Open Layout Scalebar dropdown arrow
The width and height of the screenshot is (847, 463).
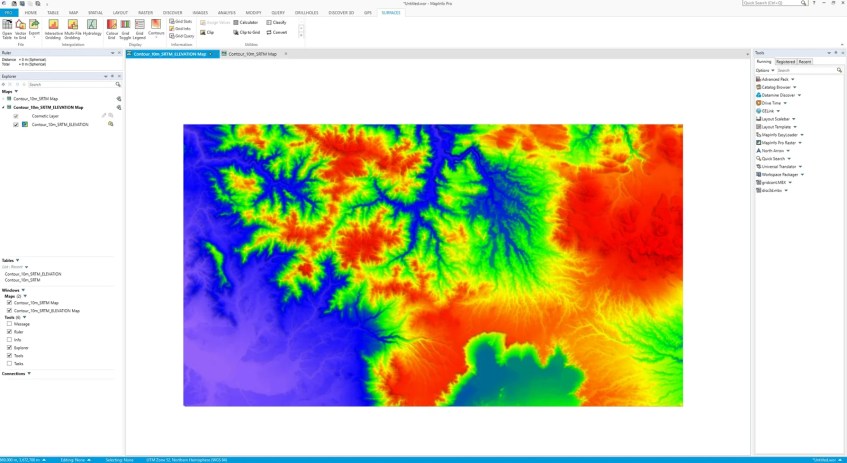point(794,119)
